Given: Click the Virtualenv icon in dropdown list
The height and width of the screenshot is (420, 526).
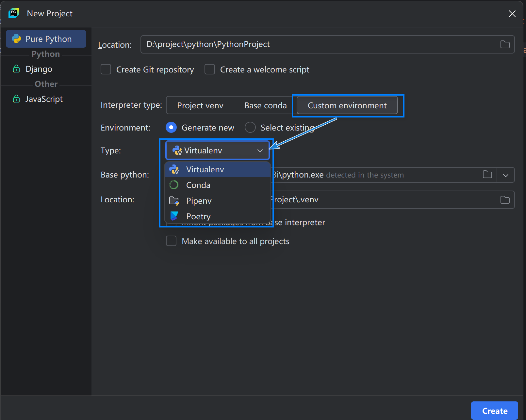Looking at the screenshot, I should click(x=174, y=169).
